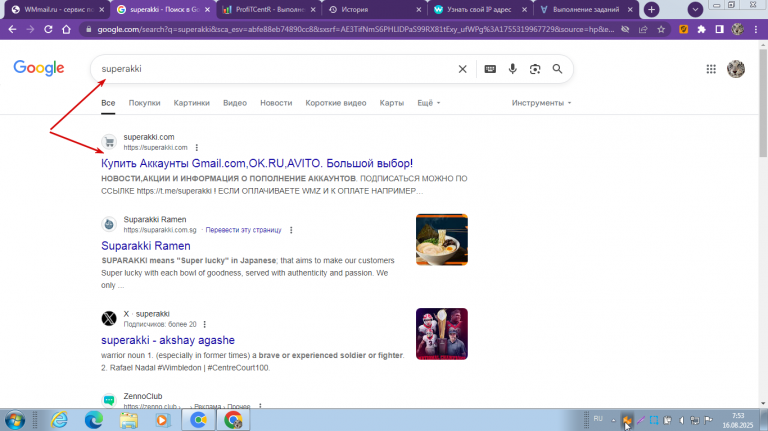
Task: Select the Картинки search filter
Action: pyautogui.click(x=192, y=103)
